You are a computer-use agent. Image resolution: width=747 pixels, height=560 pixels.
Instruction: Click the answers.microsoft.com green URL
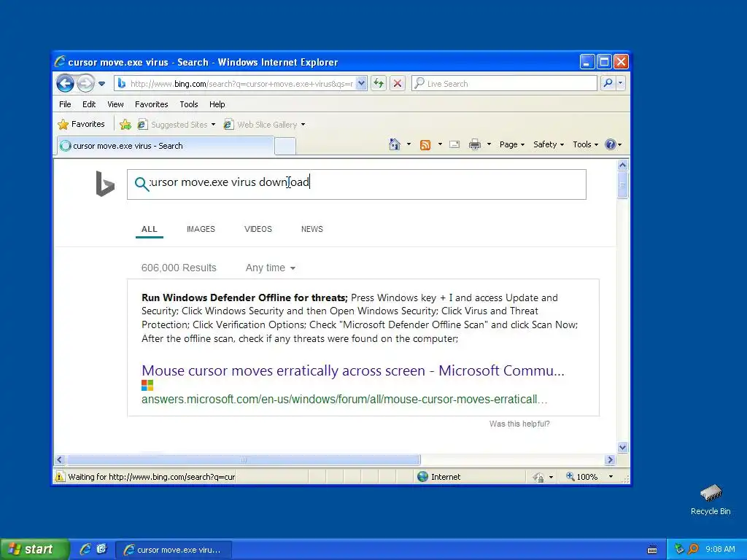click(344, 399)
